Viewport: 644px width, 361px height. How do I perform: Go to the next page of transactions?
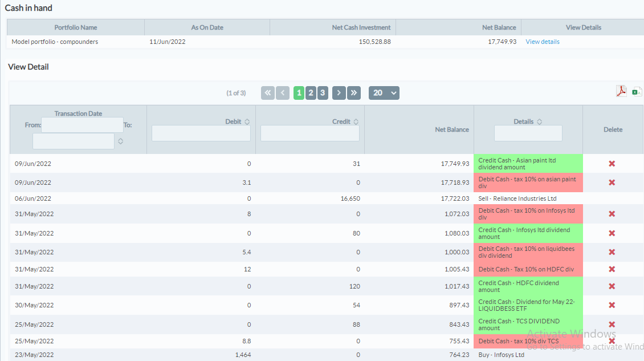click(x=339, y=92)
